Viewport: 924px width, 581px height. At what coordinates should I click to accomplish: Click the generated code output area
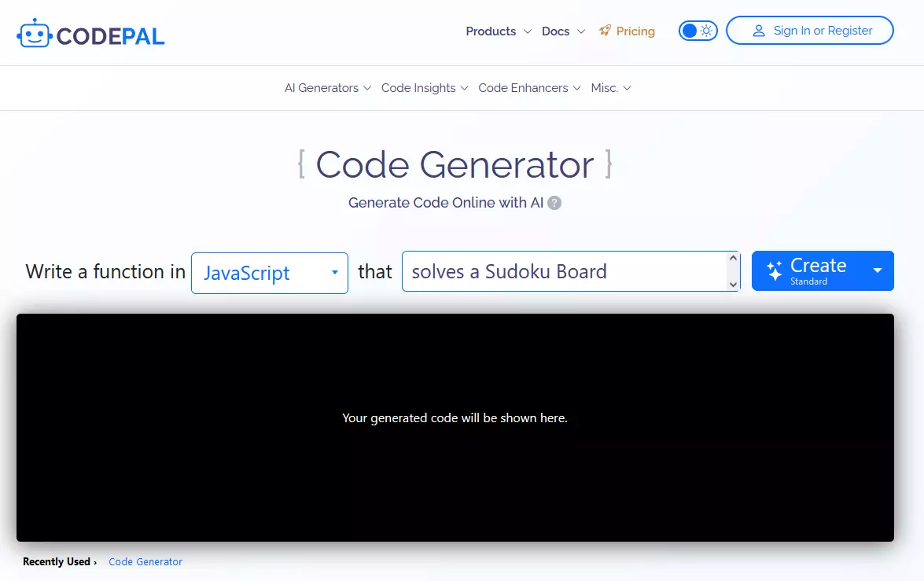point(455,427)
